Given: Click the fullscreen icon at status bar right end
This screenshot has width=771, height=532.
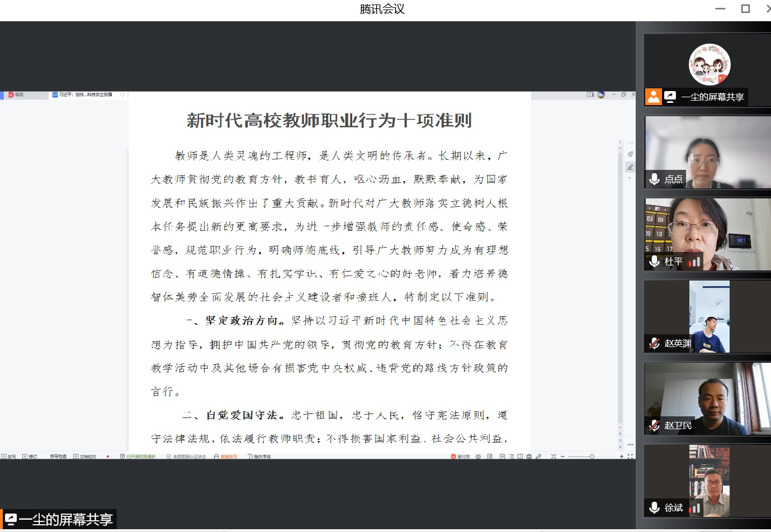Looking at the screenshot, I should pos(630,457).
